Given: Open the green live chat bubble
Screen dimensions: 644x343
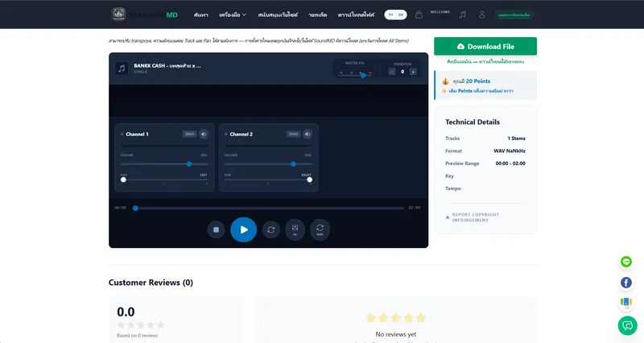Looking at the screenshot, I should point(628,326).
